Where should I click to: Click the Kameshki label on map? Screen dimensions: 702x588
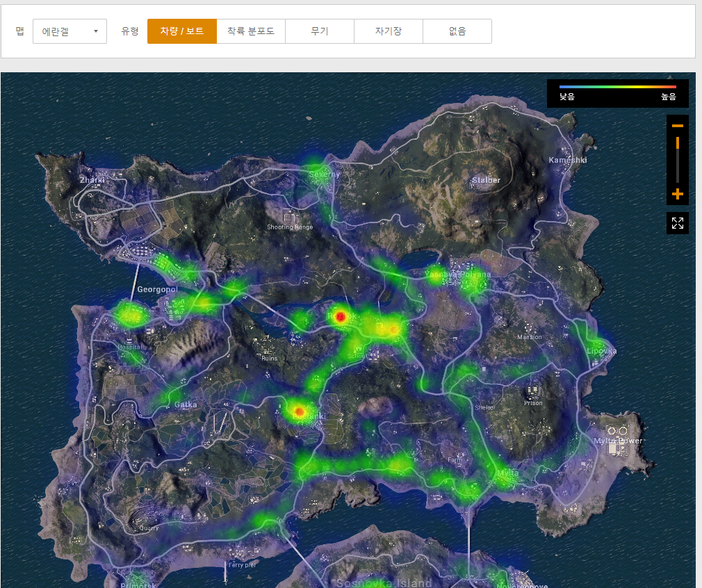pos(568,160)
